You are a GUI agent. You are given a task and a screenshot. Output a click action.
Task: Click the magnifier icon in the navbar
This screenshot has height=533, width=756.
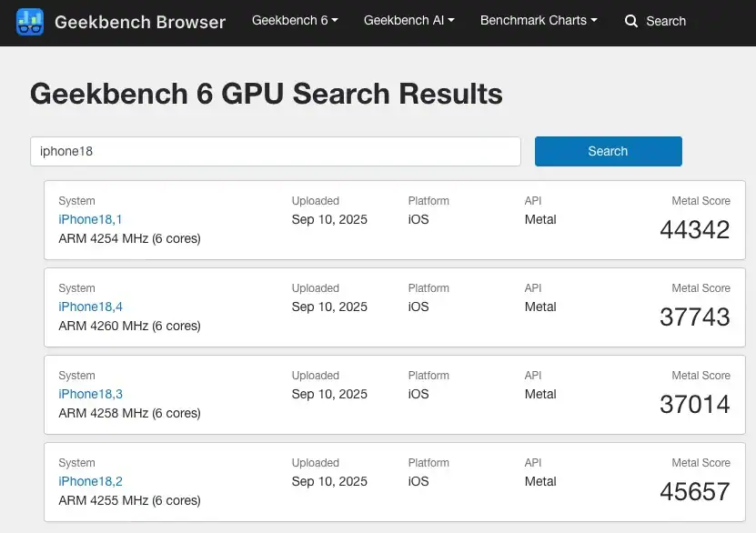coord(631,21)
